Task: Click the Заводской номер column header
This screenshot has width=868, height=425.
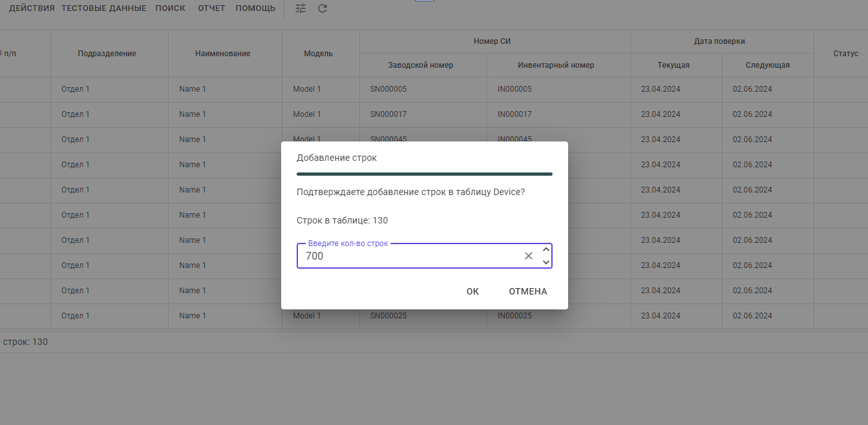Action: [421, 65]
